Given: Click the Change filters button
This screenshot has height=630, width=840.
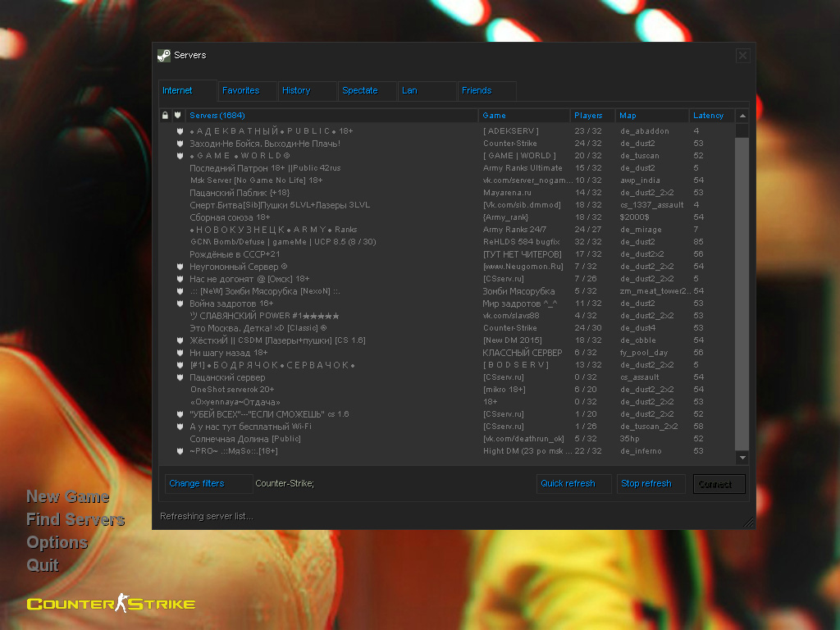Looking at the screenshot, I should pos(208,484).
